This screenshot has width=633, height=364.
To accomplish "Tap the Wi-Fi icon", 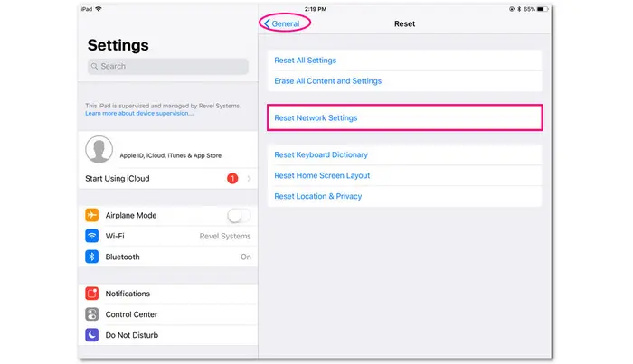I will (91, 236).
